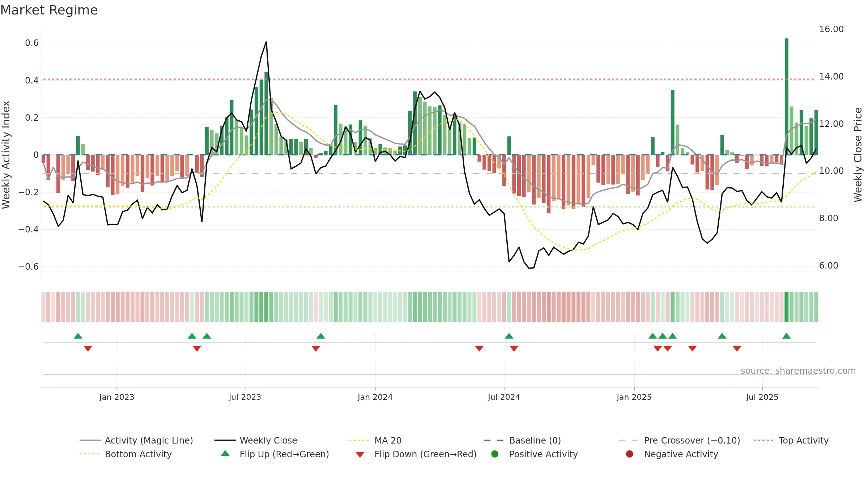Click the Jan 2024 x-axis label
The height and width of the screenshot is (488, 868).
point(375,397)
